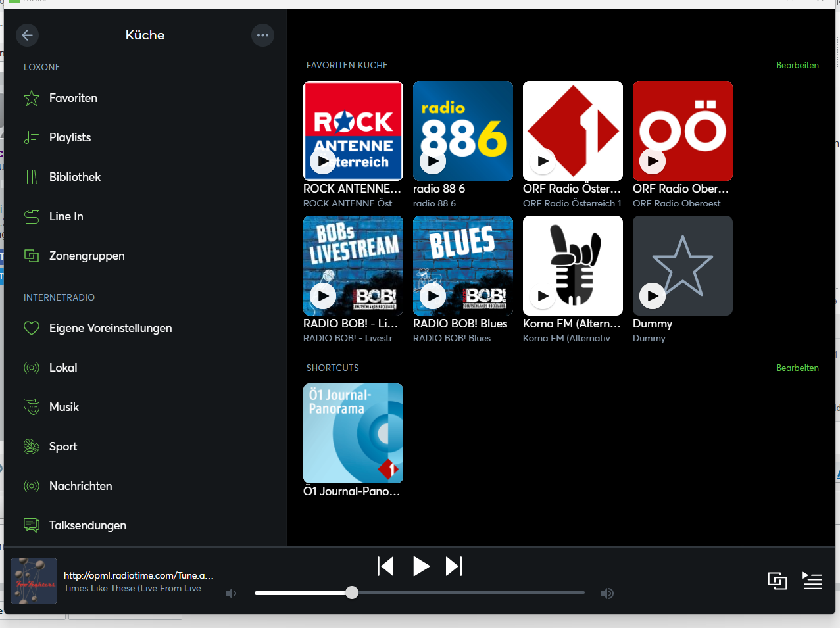Screen dimensions: 840x628
Task: Click the 'RADIO BOB! Blues' title text
Action: (x=460, y=324)
